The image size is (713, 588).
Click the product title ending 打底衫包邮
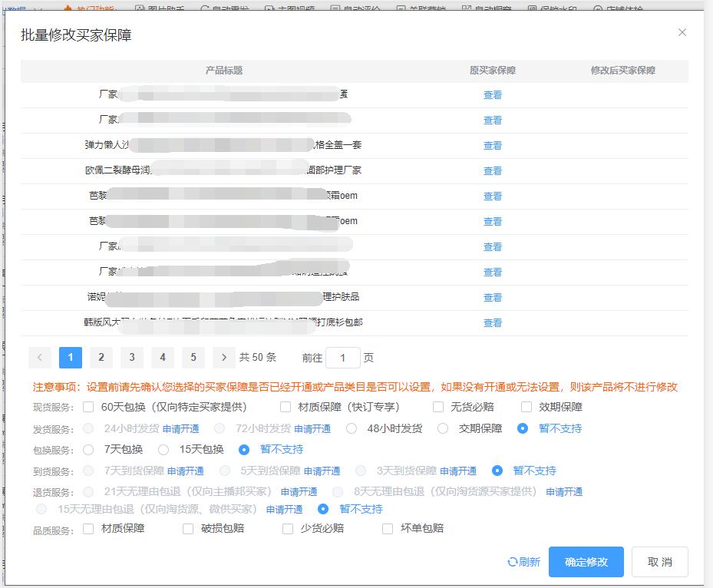click(223, 322)
